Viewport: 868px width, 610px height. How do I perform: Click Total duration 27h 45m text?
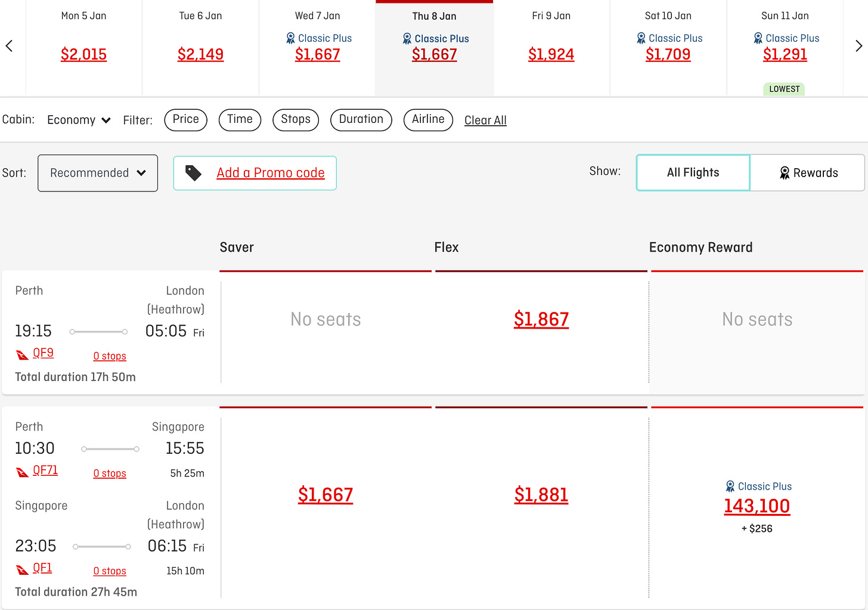click(x=76, y=592)
